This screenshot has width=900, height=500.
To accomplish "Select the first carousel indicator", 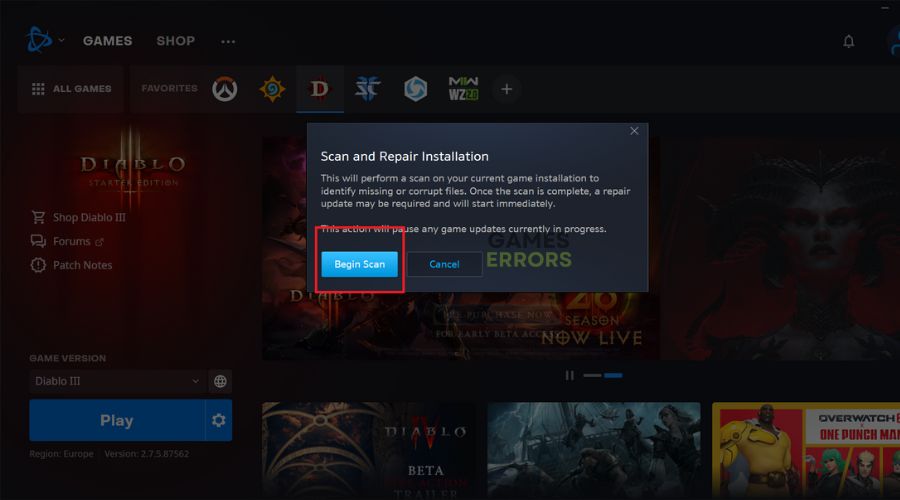I will (x=592, y=375).
